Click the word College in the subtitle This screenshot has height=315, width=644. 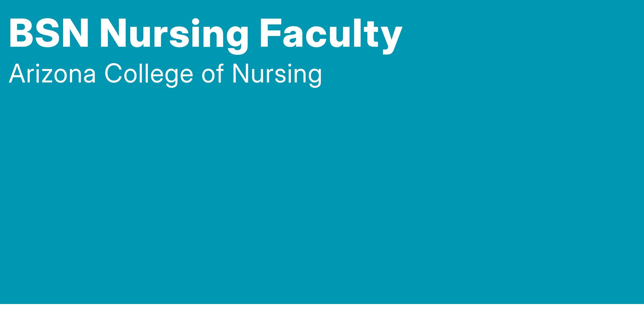click(x=149, y=74)
